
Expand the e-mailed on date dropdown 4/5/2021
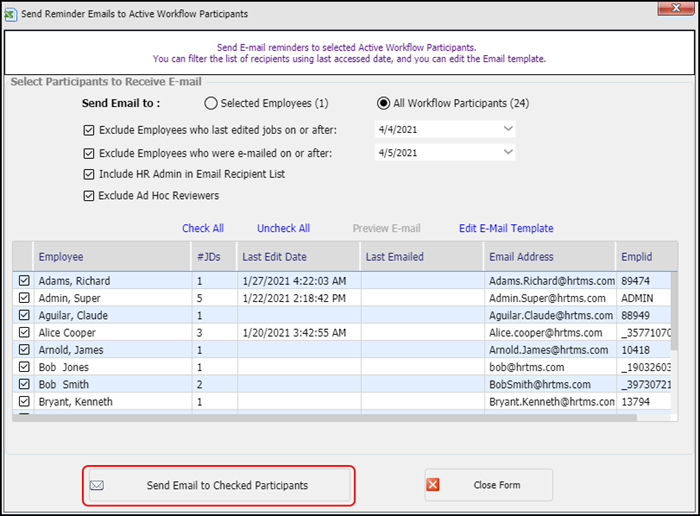tap(508, 152)
